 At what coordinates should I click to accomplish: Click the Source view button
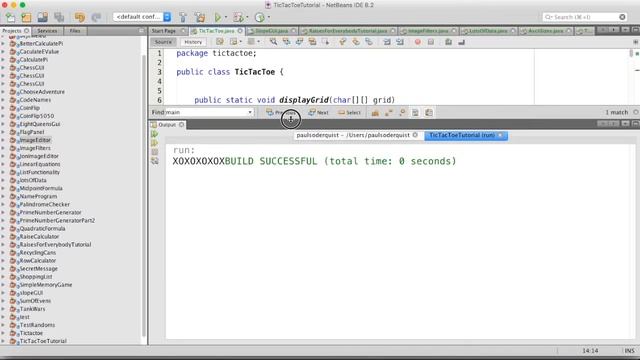(x=163, y=42)
